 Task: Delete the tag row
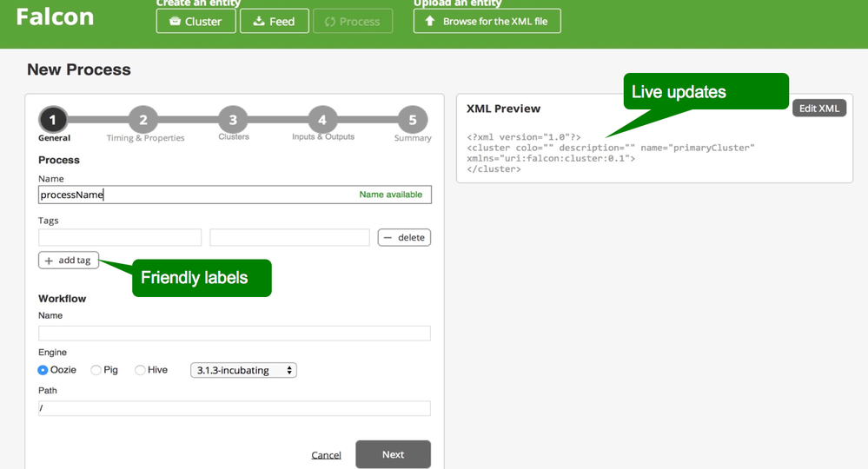point(404,237)
